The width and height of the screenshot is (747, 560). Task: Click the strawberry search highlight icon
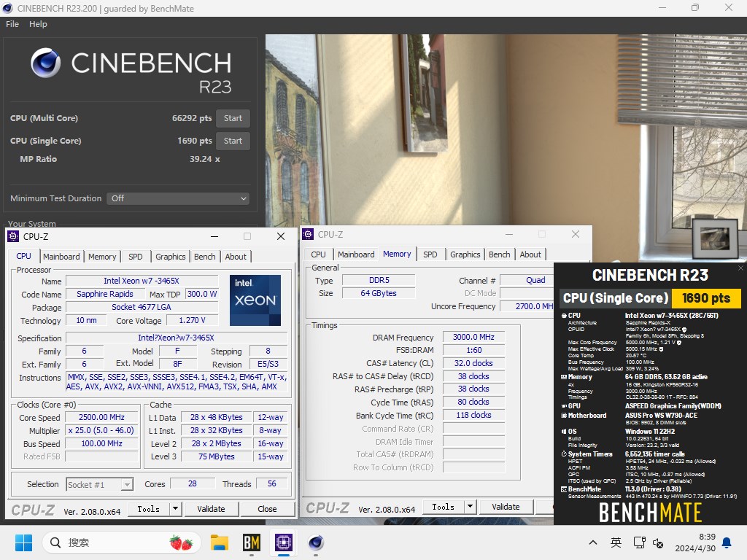pyautogui.click(x=181, y=542)
